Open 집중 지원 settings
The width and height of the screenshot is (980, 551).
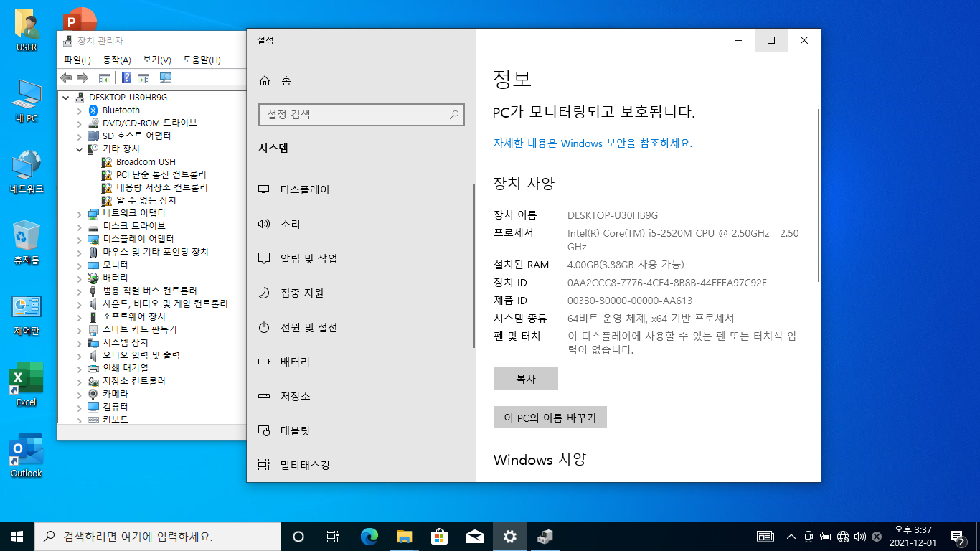[361, 293]
